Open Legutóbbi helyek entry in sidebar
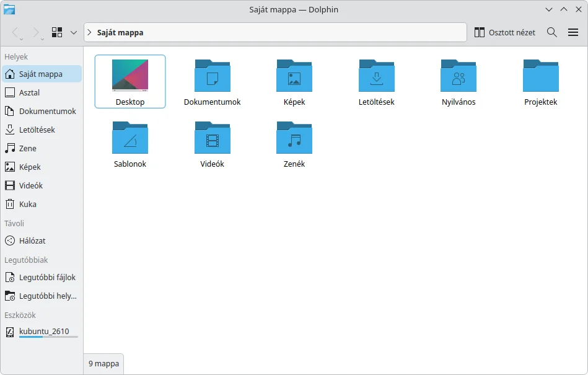 42,296
